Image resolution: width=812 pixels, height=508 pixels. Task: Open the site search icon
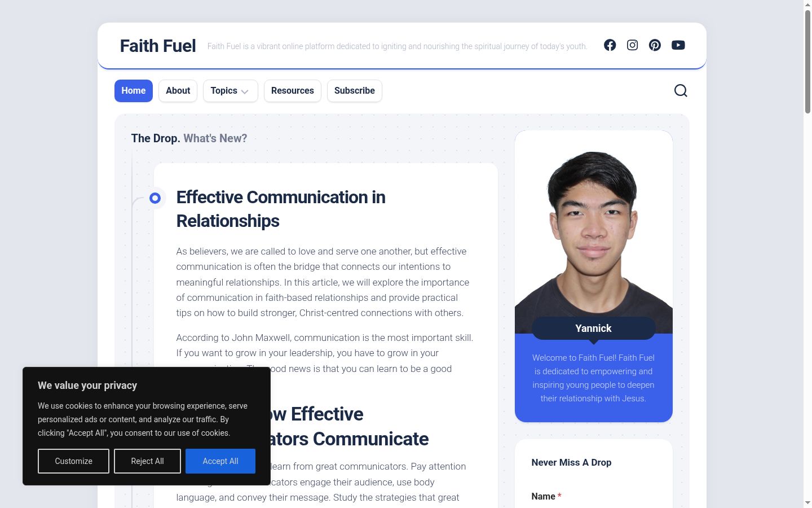coord(681,91)
